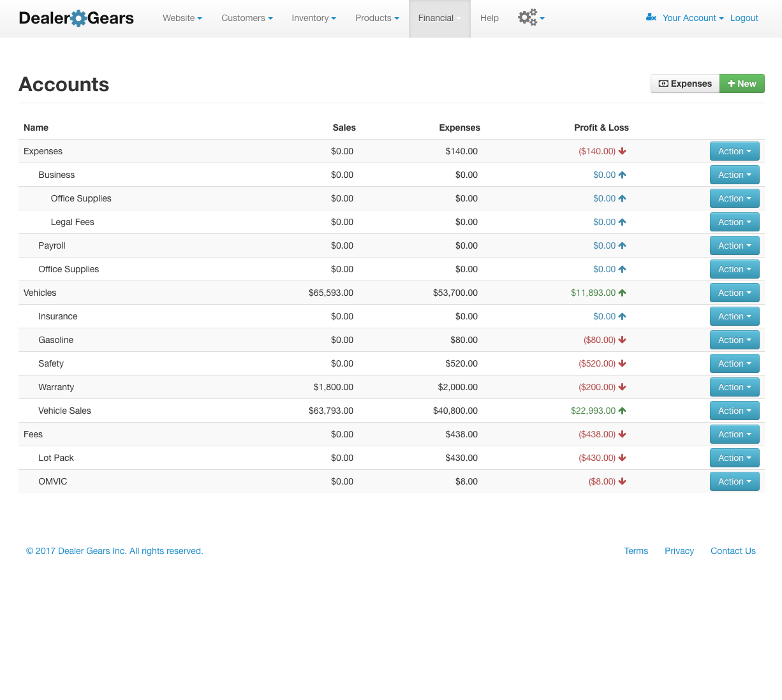The width and height of the screenshot is (782, 700).
Task: Click the Profit & Loss column header
Action: coord(601,128)
